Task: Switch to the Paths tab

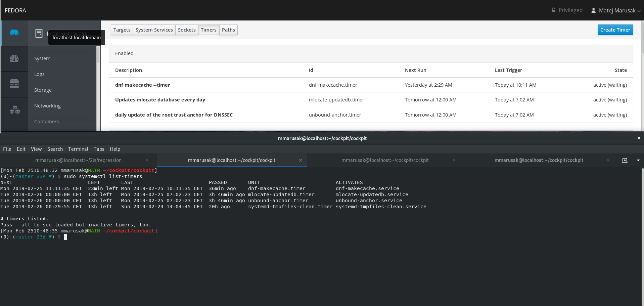Action: pyautogui.click(x=228, y=30)
